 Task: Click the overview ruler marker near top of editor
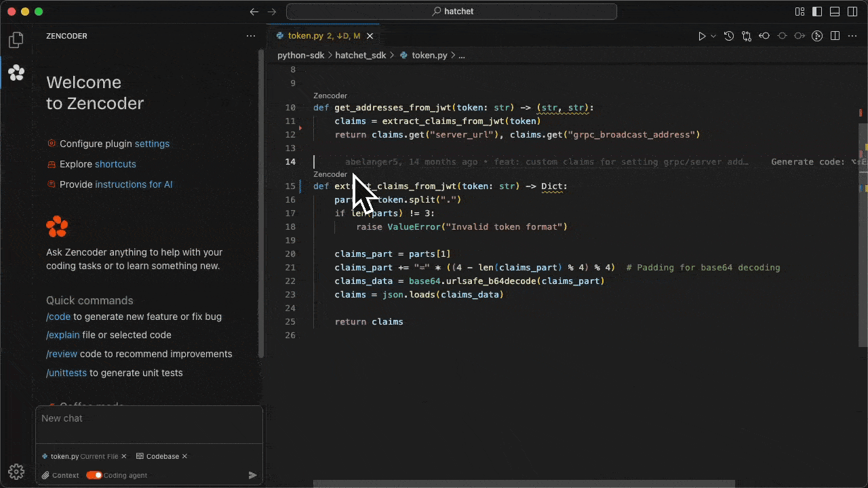pos(861,112)
